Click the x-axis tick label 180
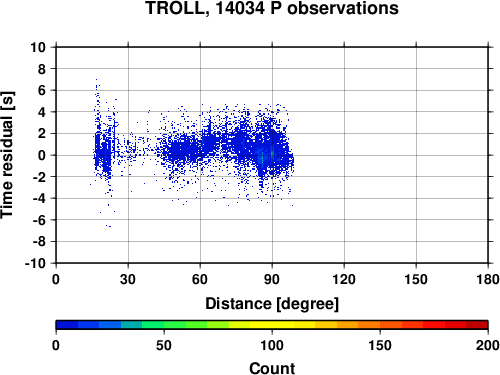The height and width of the screenshot is (375, 500). 487,279
